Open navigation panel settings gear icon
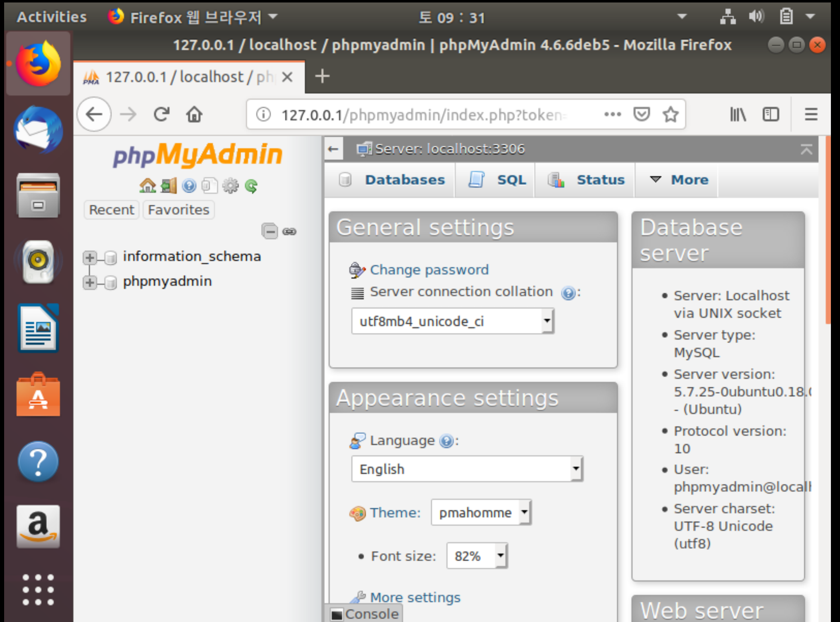 [230, 186]
